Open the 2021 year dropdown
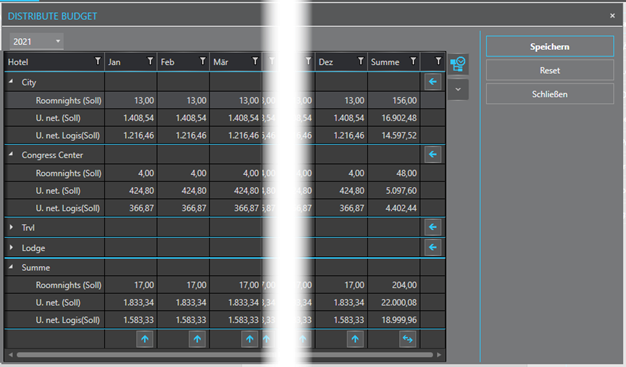 [x=36, y=42]
